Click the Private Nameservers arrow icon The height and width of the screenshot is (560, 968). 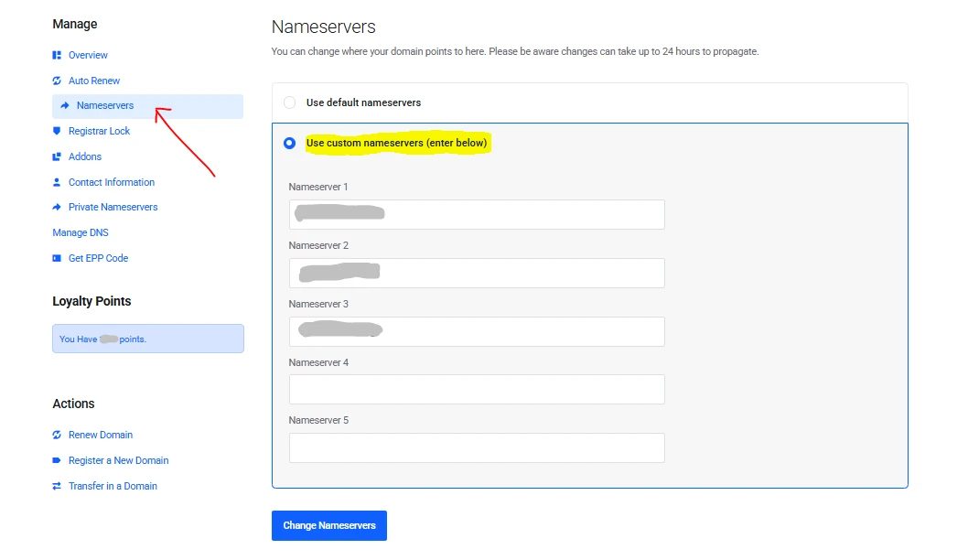coord(57,207)
